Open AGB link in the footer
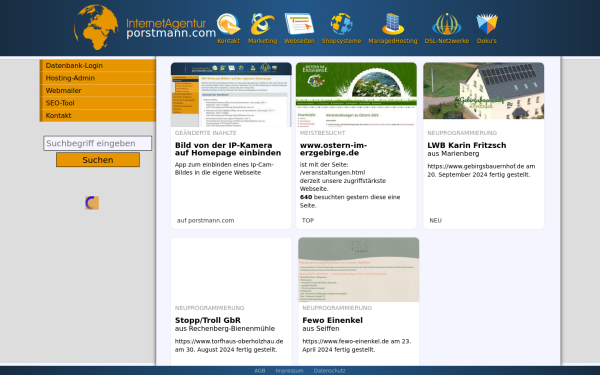600x375 pixels. (x=260, y=371)
